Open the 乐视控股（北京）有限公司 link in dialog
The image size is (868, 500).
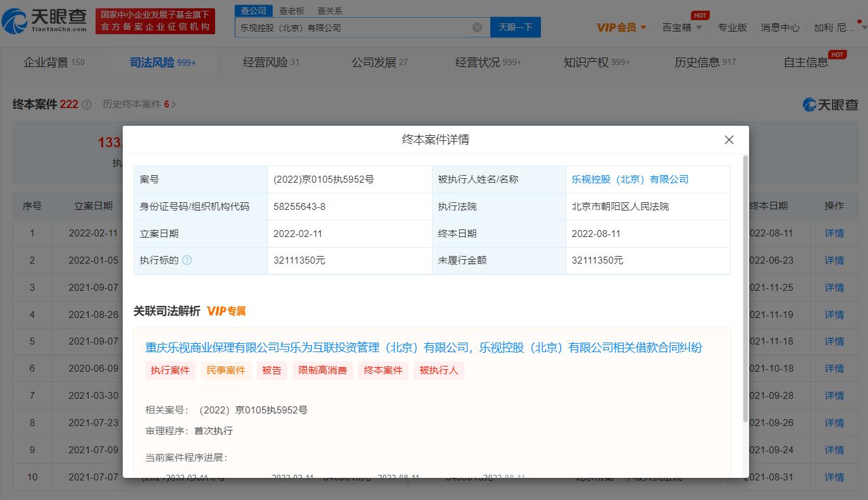coord(630,179)
